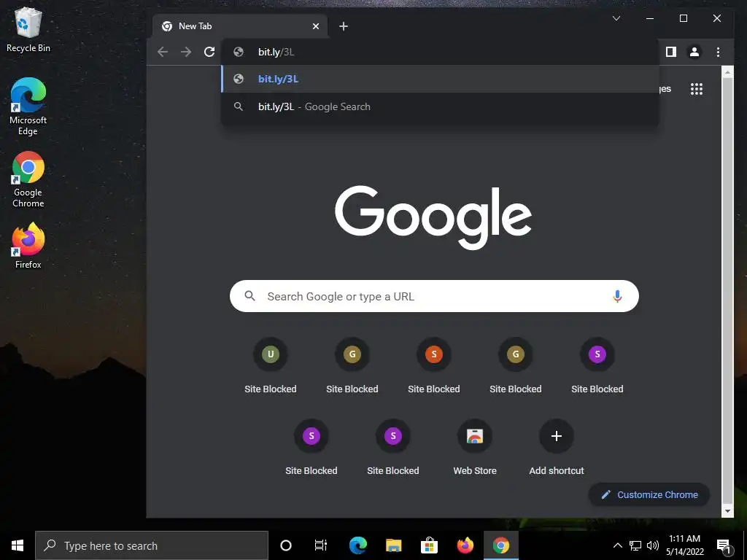Reload the page with the refresh icon
Viewport: 747px width, 560px height.
[x=209, y=52]
